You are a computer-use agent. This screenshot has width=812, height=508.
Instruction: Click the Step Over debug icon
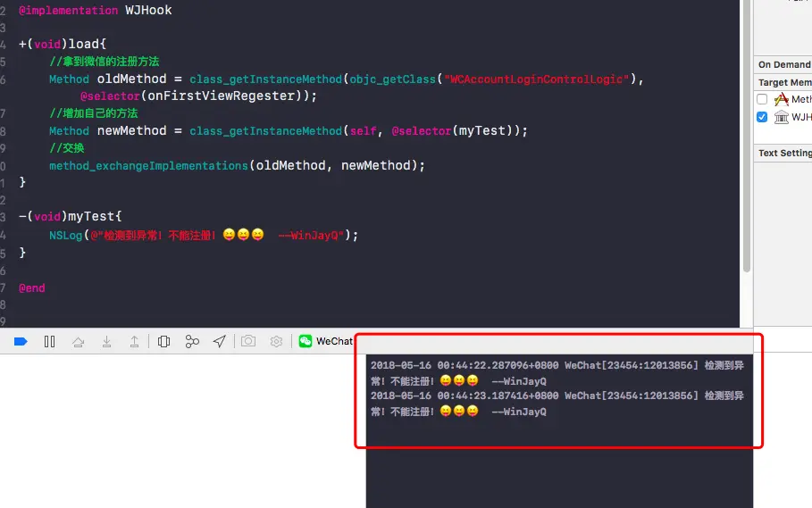[79, 342]
